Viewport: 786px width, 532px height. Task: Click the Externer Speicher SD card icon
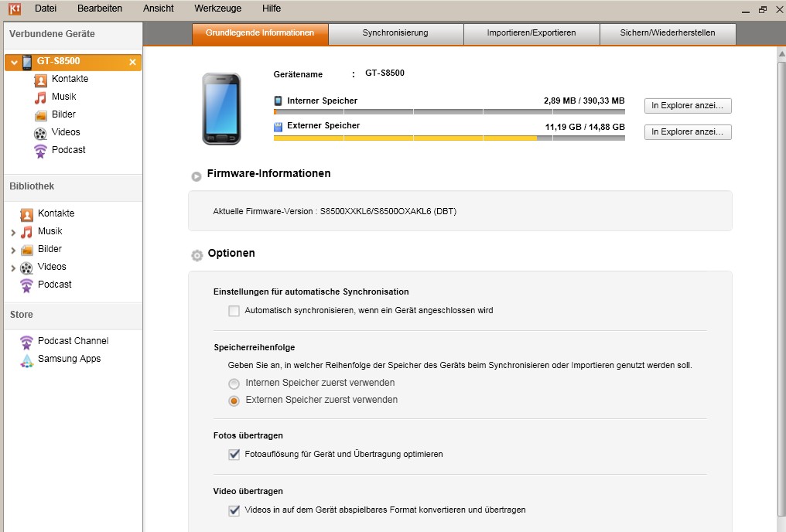pos(278,127)
